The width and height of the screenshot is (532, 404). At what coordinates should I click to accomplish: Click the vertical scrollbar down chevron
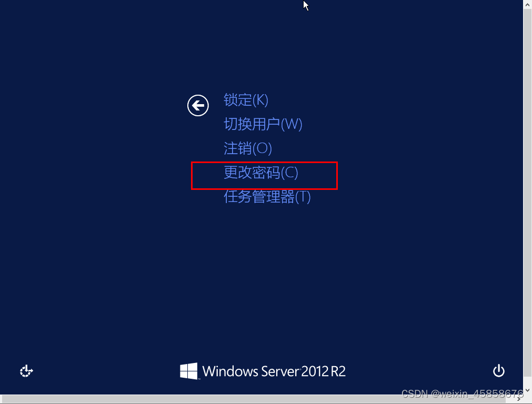[x=528, y=390]
